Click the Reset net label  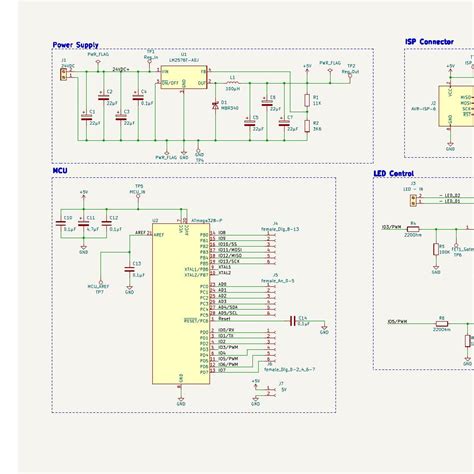pyautogui.click(x=224, y=319)
